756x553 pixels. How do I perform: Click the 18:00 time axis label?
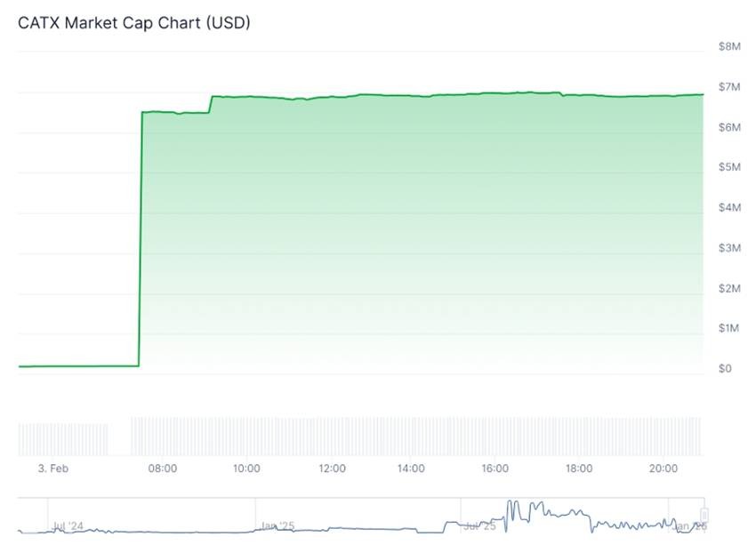[579, 469]
